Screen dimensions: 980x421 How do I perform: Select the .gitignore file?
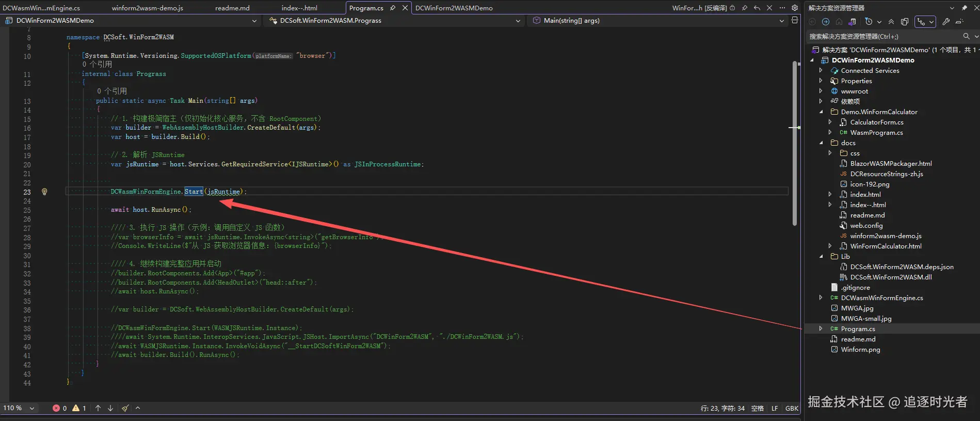(x=855, y=287)
